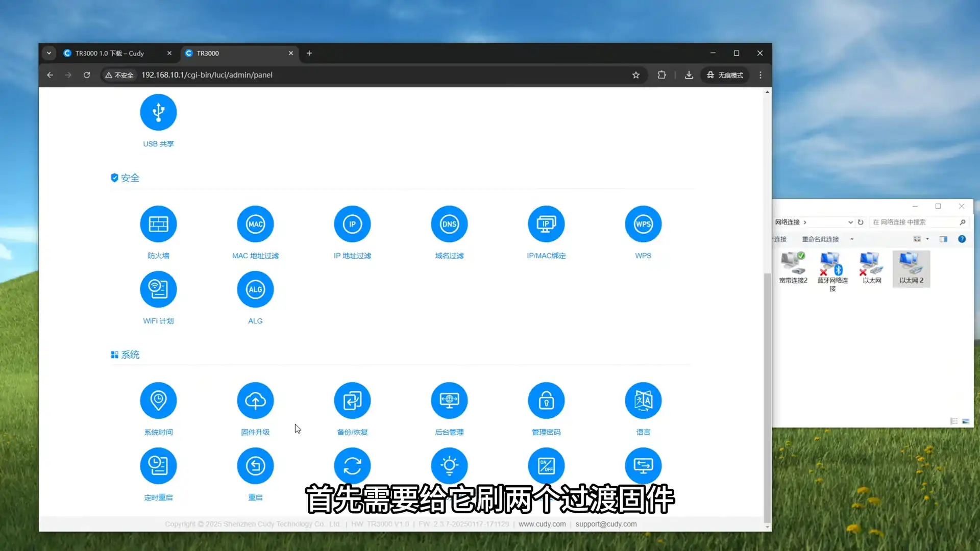The width and height of the screenshot is (980, 551).
Task: Open the 语言 language settings icon
Action: tap(643, 400)
